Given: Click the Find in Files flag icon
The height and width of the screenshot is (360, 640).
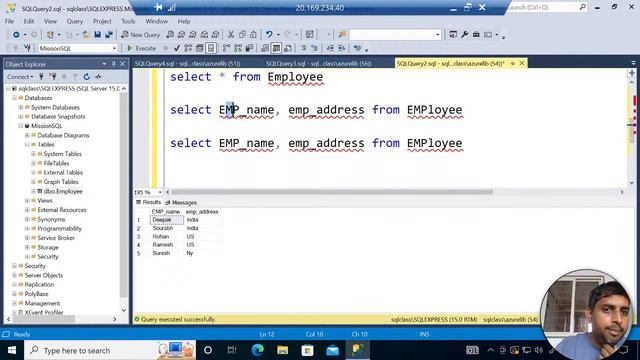Looking at the screenshot, I should [x=342, y=35].
